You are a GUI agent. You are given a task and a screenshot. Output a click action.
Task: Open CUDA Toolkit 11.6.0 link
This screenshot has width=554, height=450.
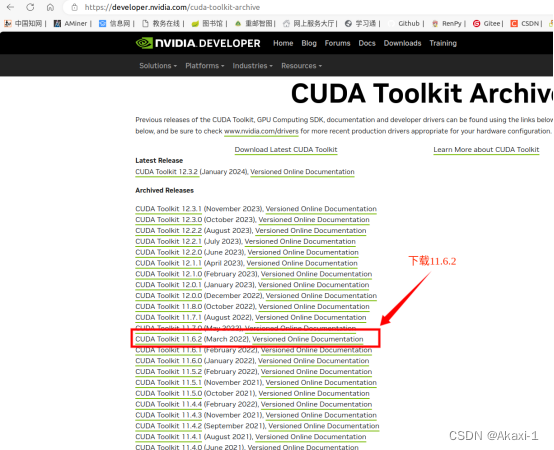tap(169, 361)
